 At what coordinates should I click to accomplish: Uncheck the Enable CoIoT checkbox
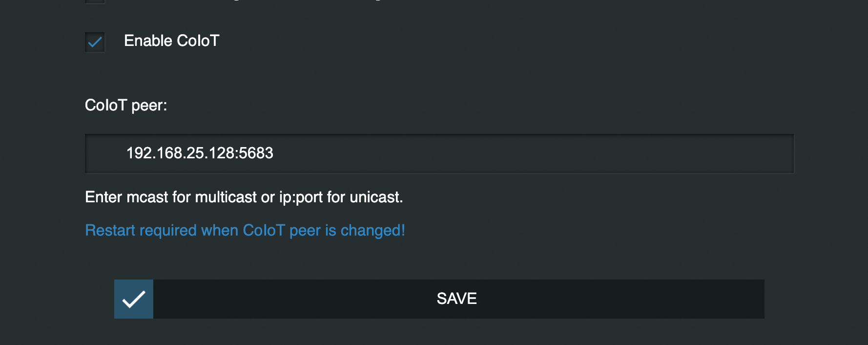coord(95,42)
